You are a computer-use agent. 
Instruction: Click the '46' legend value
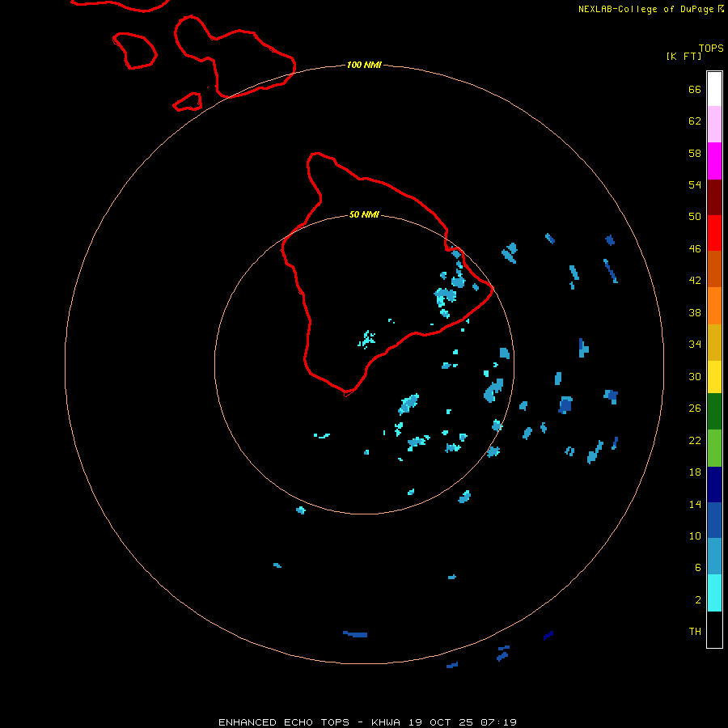tap(695, 249)
